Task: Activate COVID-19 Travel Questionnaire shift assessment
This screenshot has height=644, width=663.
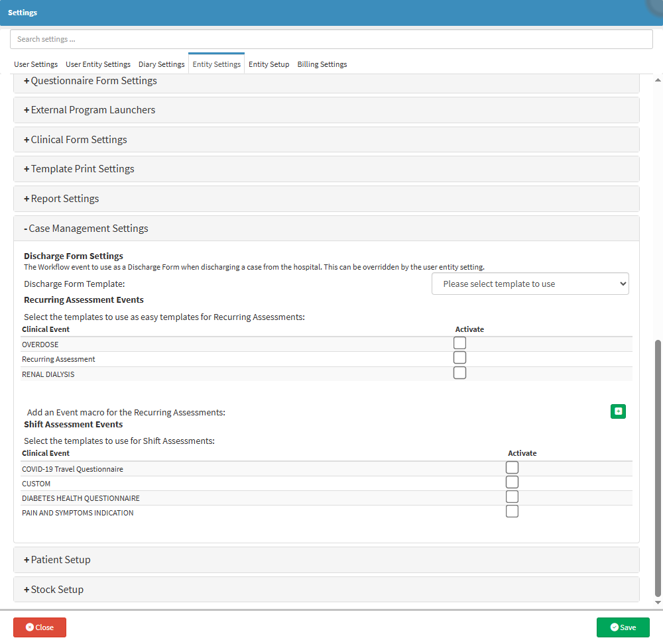Action: [512, 468]
